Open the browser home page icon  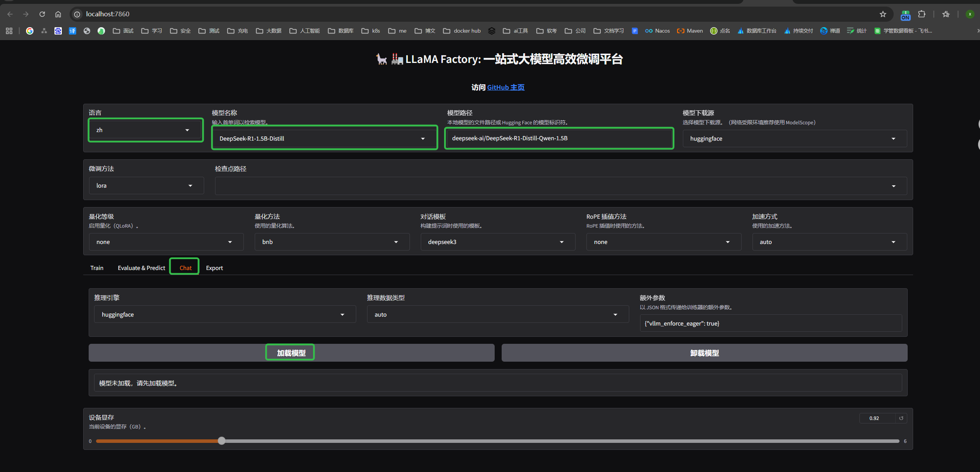[x=58, y=14]
